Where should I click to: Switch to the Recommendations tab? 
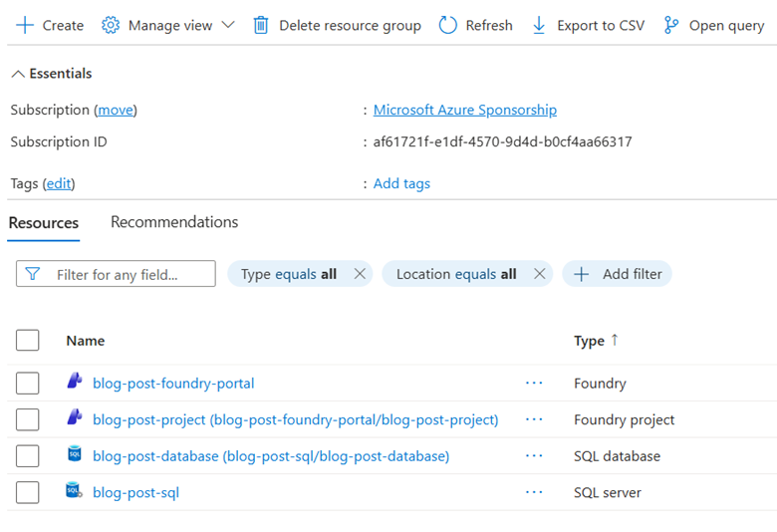click(x=174, y=221)
